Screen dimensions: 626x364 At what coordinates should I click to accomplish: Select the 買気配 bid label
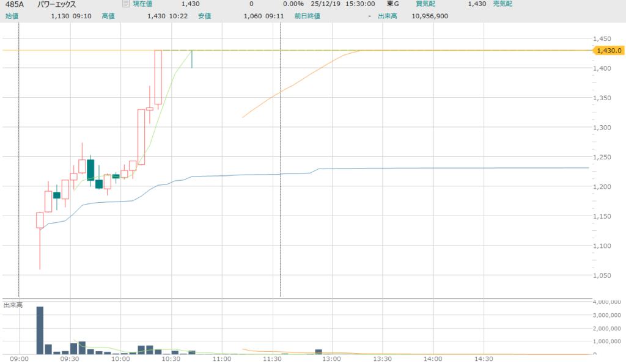(x=425, y=4)
